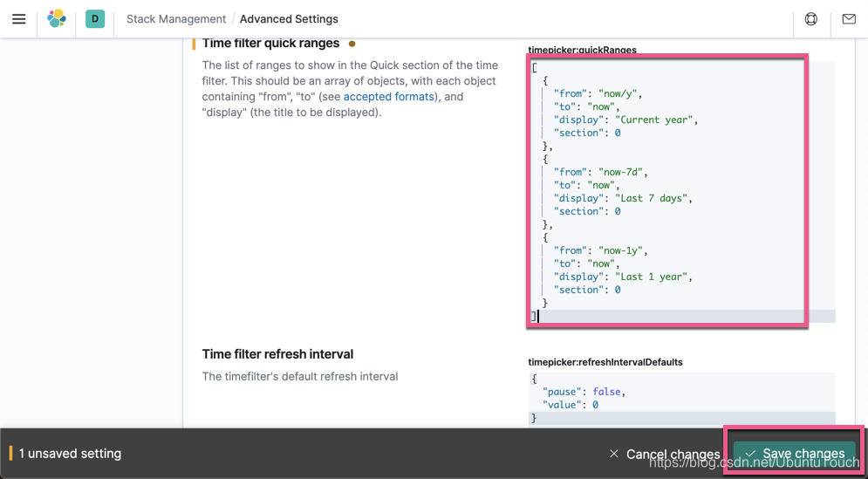Screen dimensions: 868x479
Task: Click the 1 unsaved setting notice
Action: 70,454
